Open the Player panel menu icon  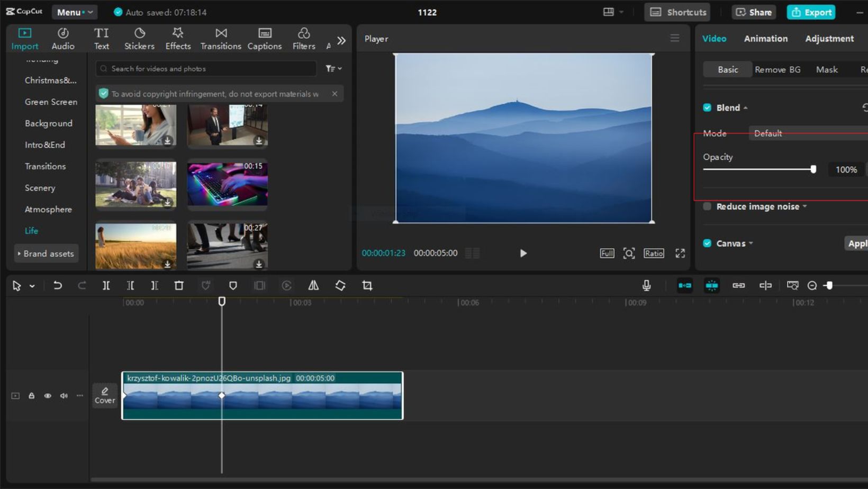[675, 38]
